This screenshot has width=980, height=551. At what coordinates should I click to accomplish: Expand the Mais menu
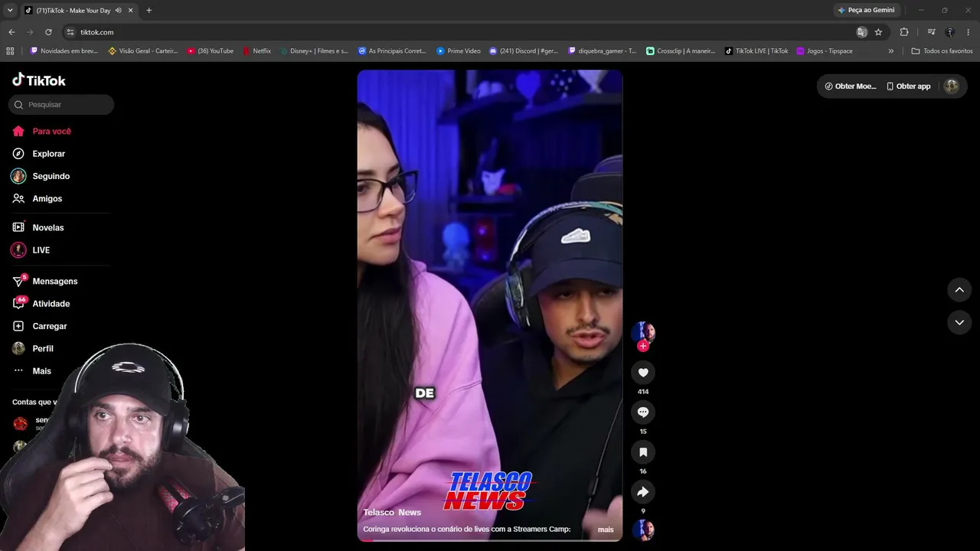click(32, 371)
